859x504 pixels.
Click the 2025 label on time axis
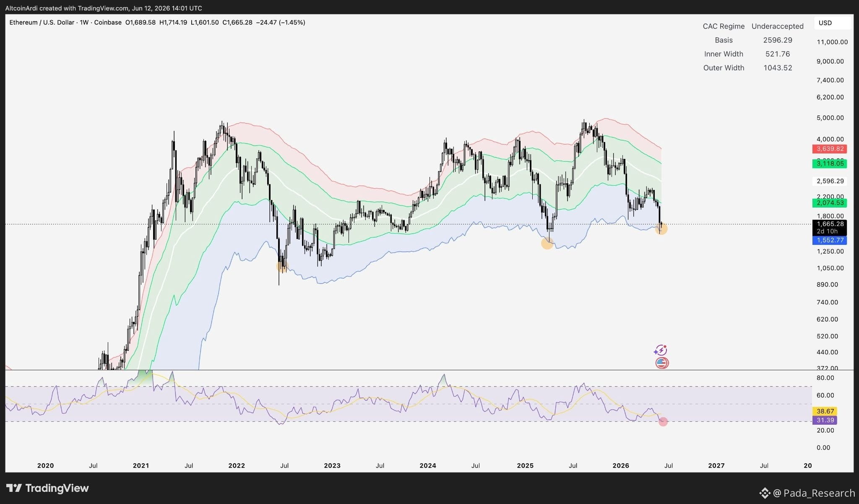coord(525,465)
